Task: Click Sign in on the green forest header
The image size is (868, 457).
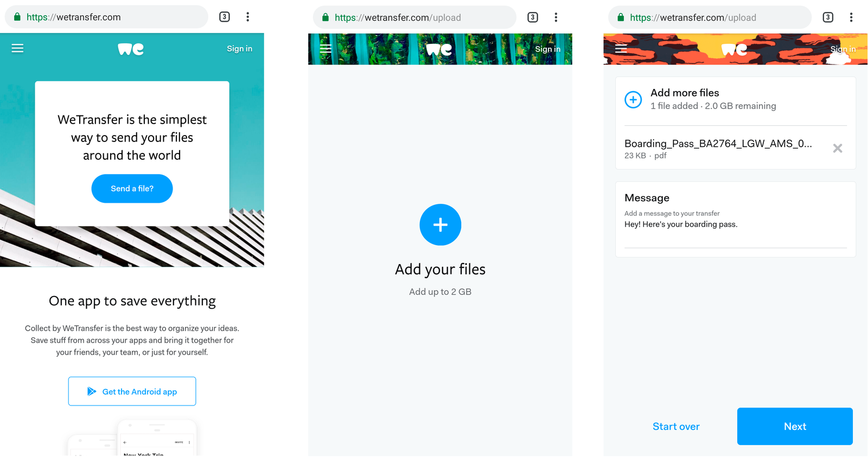Action: point(547,49)
